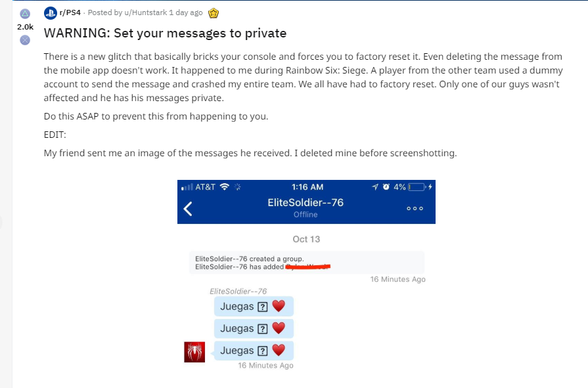
Task: Open the post title 'WARNING: Set your messages to private'
Action: tap(165, 33)
